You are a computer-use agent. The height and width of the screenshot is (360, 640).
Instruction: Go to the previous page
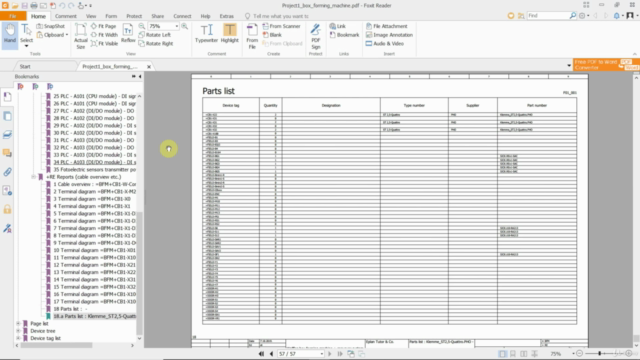point(271,354)
